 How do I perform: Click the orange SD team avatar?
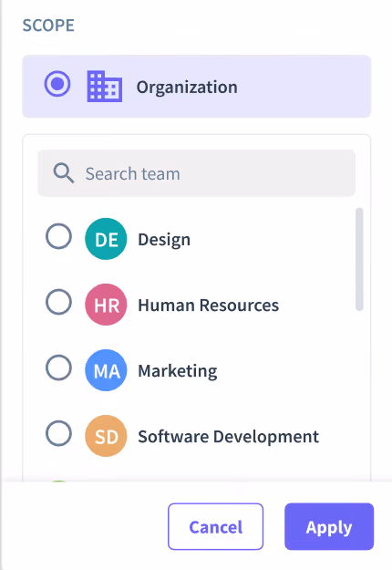tap(106, 436)
